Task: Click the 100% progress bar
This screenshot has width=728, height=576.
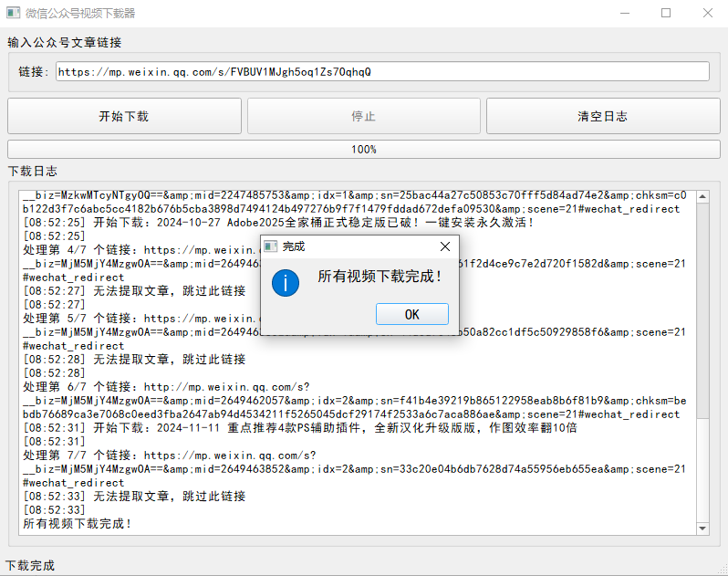Action: pyautogui.click(x=363, y=149)
